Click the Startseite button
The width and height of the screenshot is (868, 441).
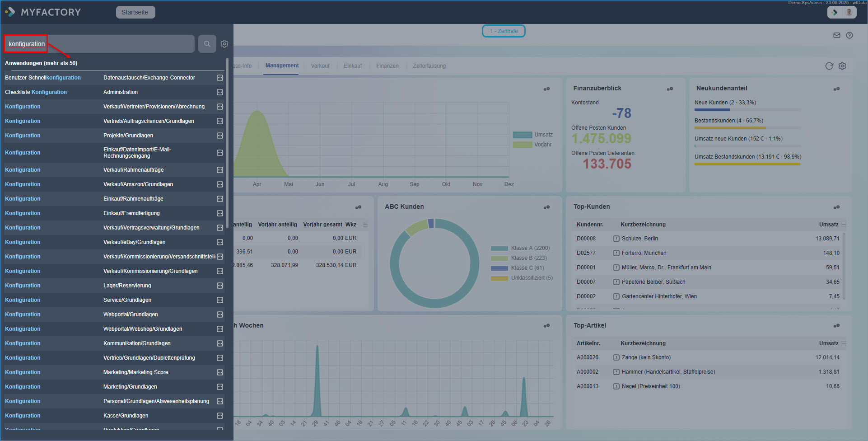135,12
